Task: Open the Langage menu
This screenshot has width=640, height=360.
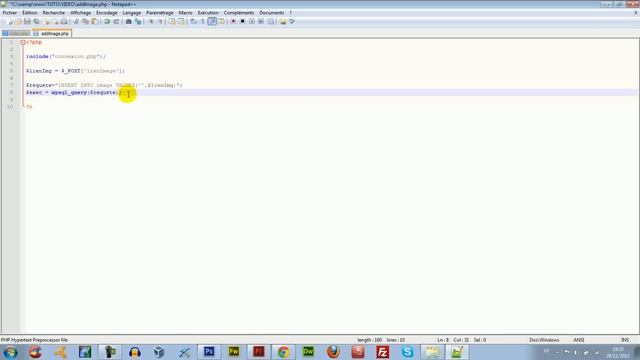Action: (x=131, y=13)
